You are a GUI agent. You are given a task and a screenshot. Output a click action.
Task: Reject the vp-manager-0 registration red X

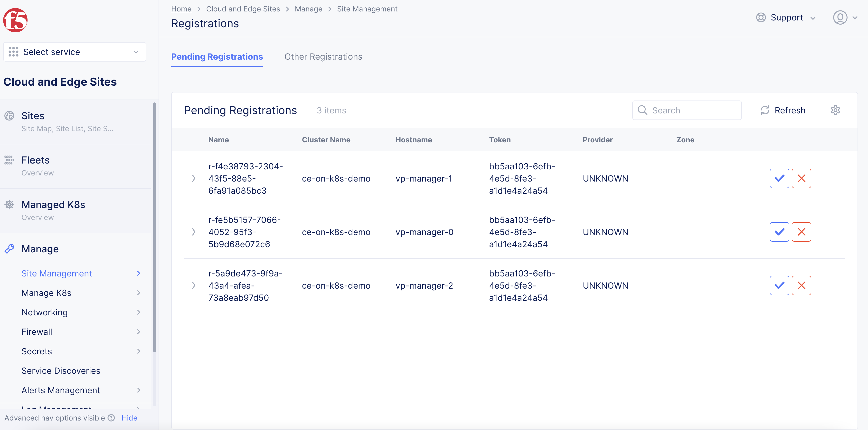pyautogui.click(x=801, y=232)
